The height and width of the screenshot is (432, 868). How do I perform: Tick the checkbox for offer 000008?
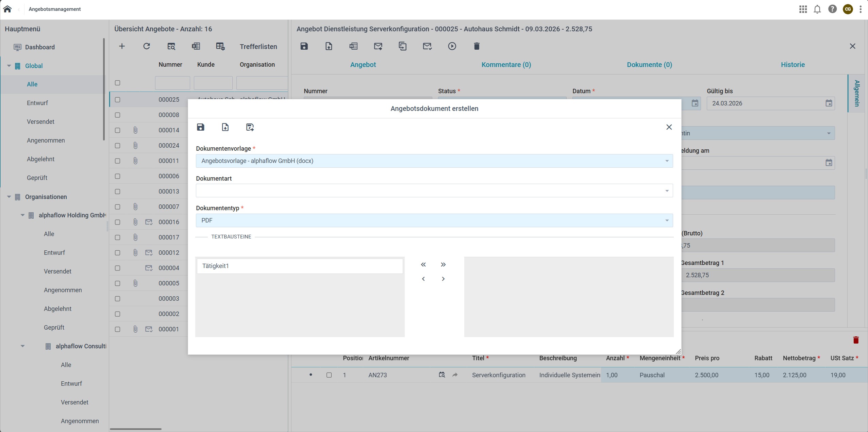(118, 115)
